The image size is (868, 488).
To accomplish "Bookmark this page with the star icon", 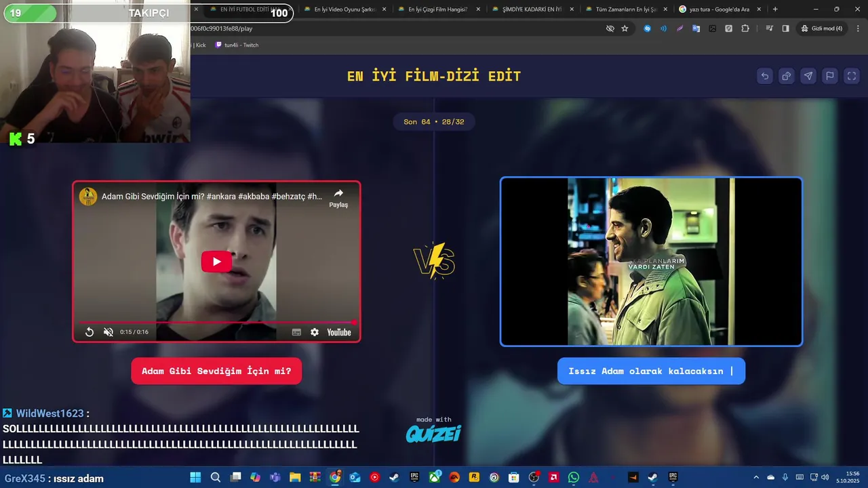I will pos(625,28).
